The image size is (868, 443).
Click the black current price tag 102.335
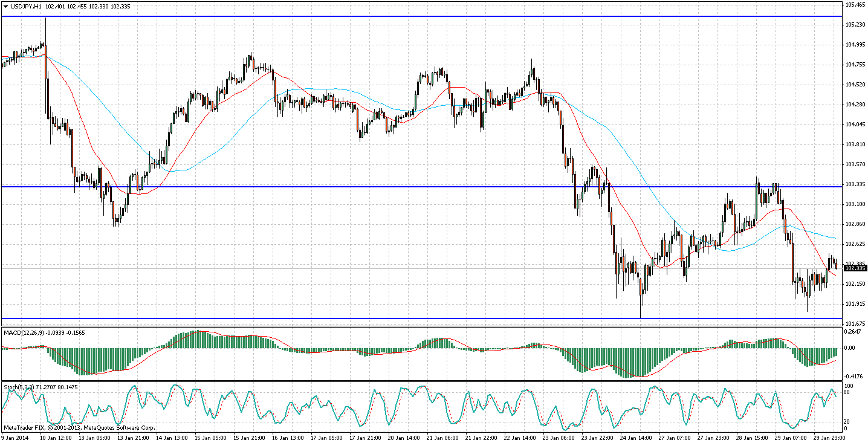coord(855,268)
